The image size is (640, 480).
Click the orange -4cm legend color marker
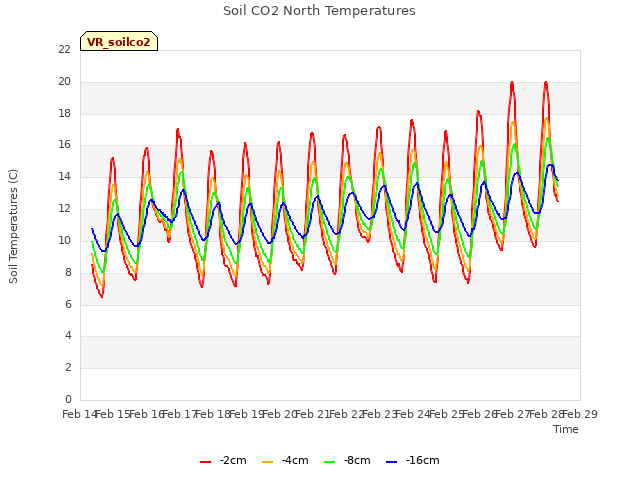(x=267, y=462)
